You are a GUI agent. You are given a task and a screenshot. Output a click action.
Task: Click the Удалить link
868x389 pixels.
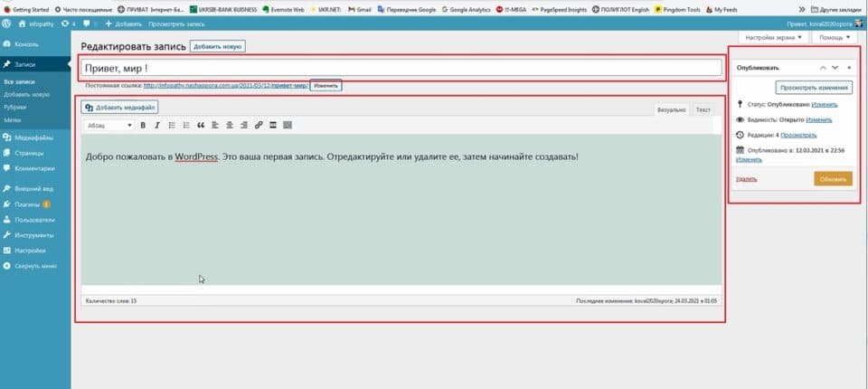coord(747,179)
